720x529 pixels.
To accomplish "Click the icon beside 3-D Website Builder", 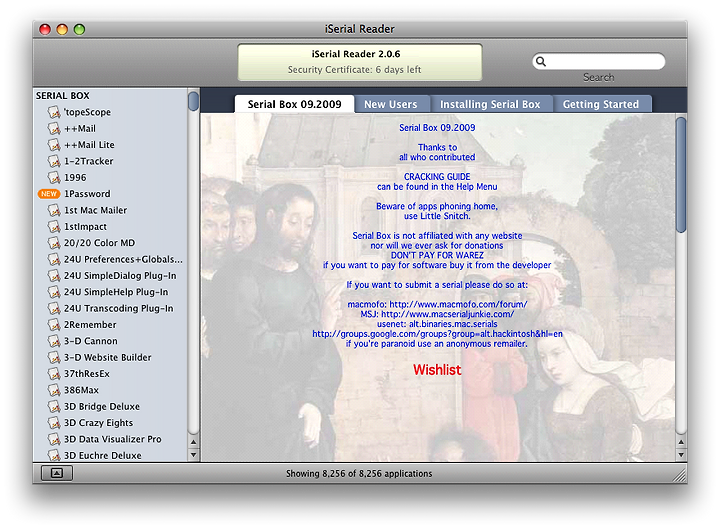I will click(54, 357).
